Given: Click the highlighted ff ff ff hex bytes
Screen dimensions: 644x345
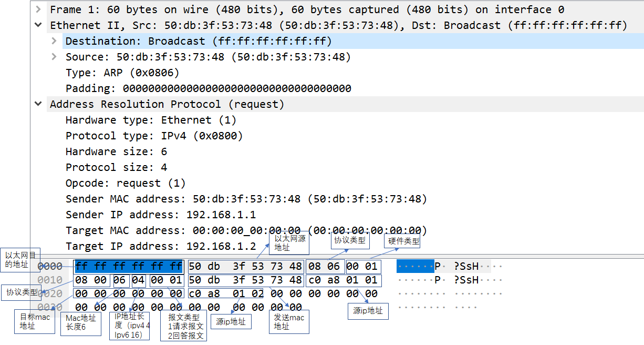Looking at the screenshot, I should 129,266.
